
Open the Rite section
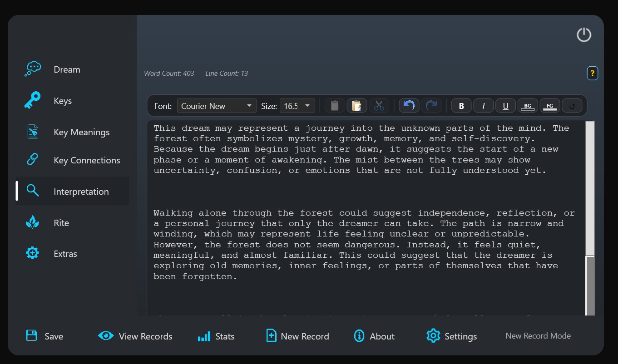[x=72, y=223]
